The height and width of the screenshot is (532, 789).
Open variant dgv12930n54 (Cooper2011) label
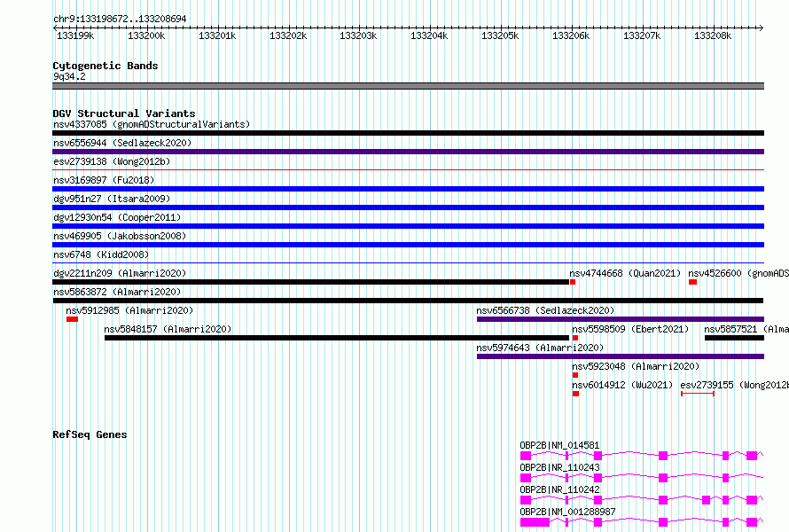point(117,217)
